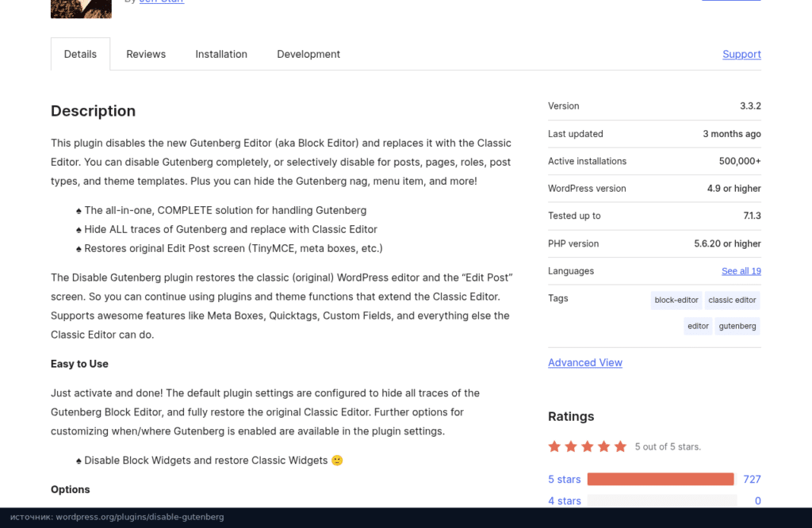Click the Ratings heading

[571, 416]
